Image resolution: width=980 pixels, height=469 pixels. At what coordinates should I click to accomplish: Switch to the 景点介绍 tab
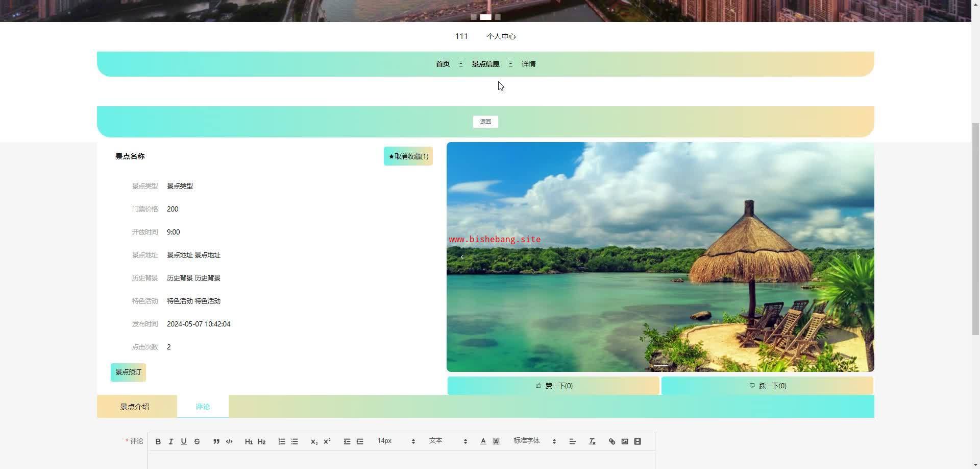tap(135, 407)
